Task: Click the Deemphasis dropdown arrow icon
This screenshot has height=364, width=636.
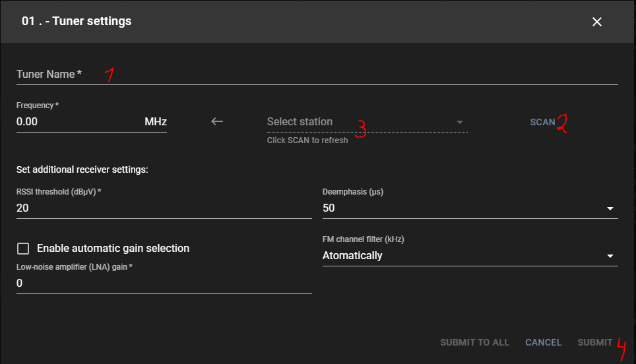Action: [x=610, y=209]
